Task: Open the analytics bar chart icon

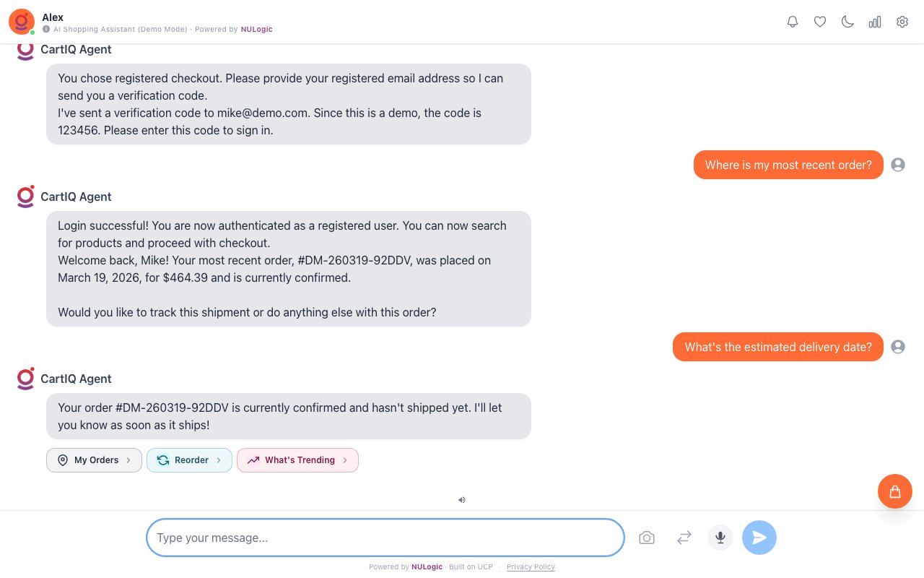Action: pyautogui.click(x=875, y=22)
